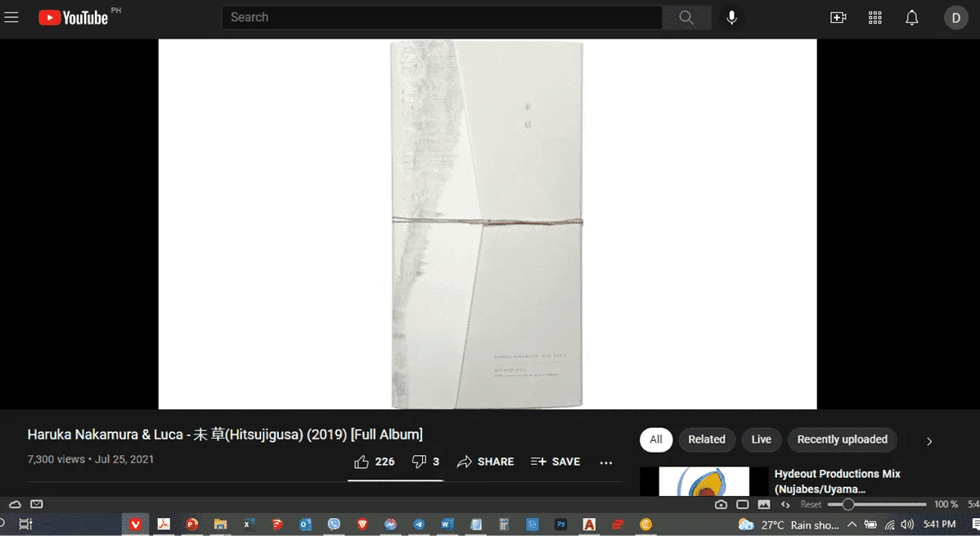Open PowerPoint from the taskbar
This screenshot has height=536, width=980.
(x=192, y=524)
